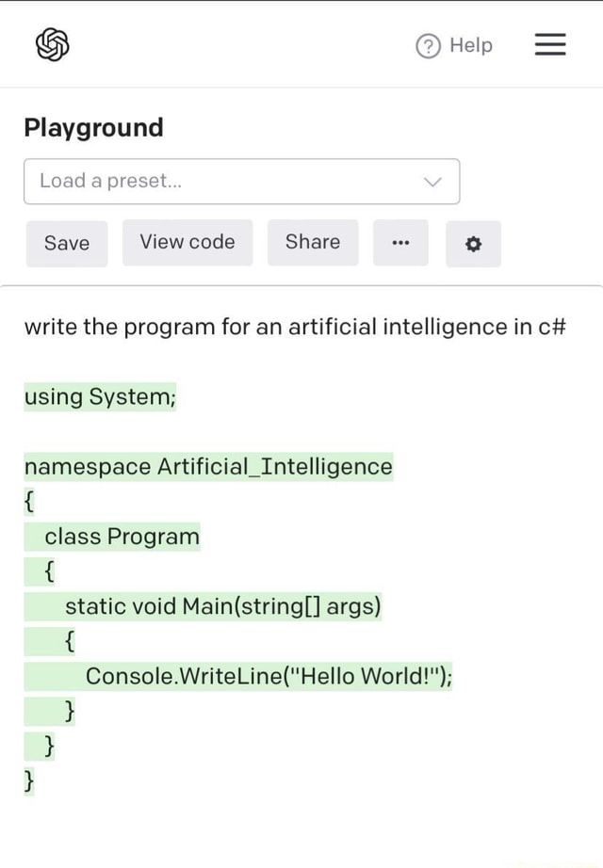Open the hamburger navigation menu
This screenshot has height=868, width=603.
click(550, 45)
